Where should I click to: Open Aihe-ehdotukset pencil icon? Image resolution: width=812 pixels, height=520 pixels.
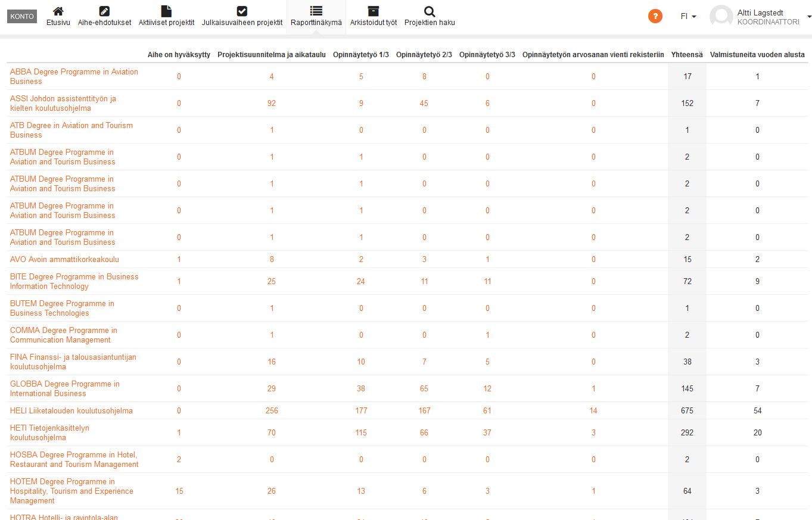coord(104,11)
